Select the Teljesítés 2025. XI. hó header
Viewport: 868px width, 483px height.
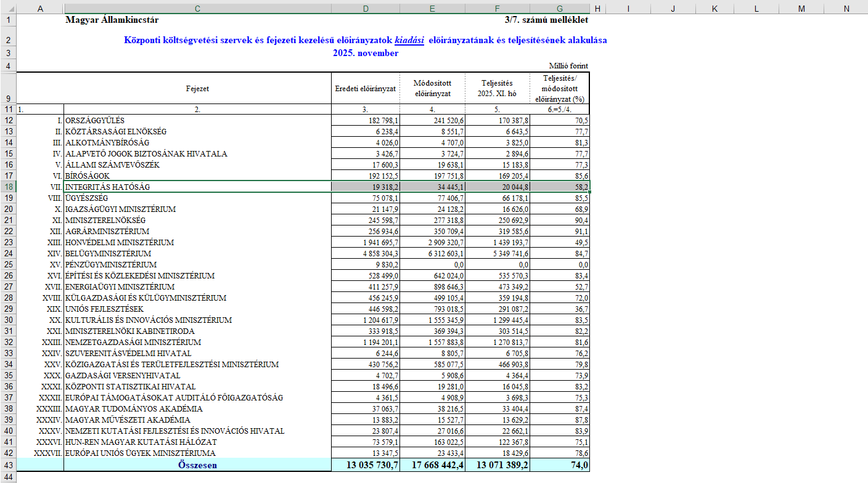497,88
